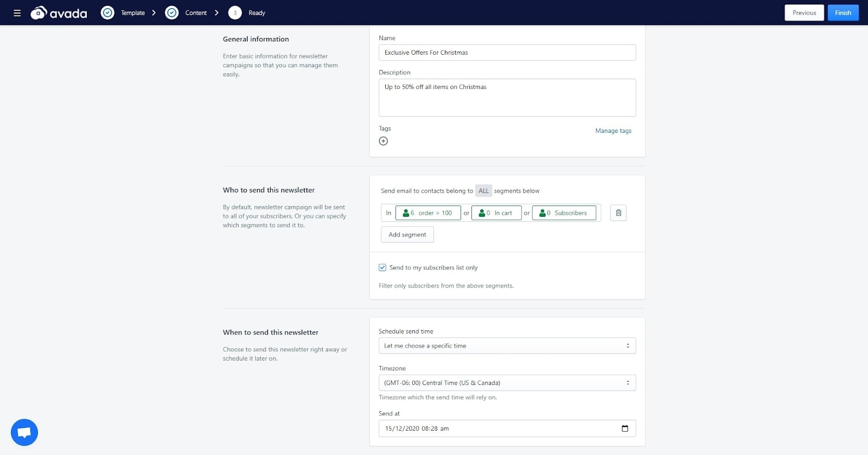Uncheck Send to my subscribers list only

[382, 268]
